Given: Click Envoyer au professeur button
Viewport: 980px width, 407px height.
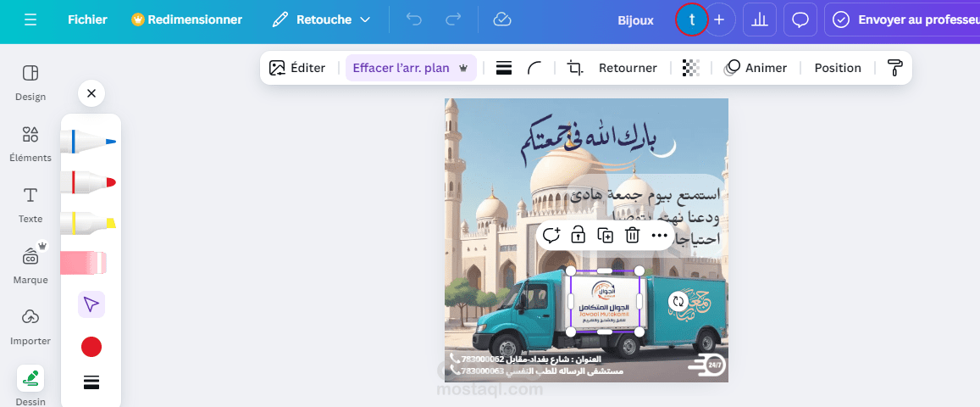Looking at the screenshot, I should (x=902, y=20).
